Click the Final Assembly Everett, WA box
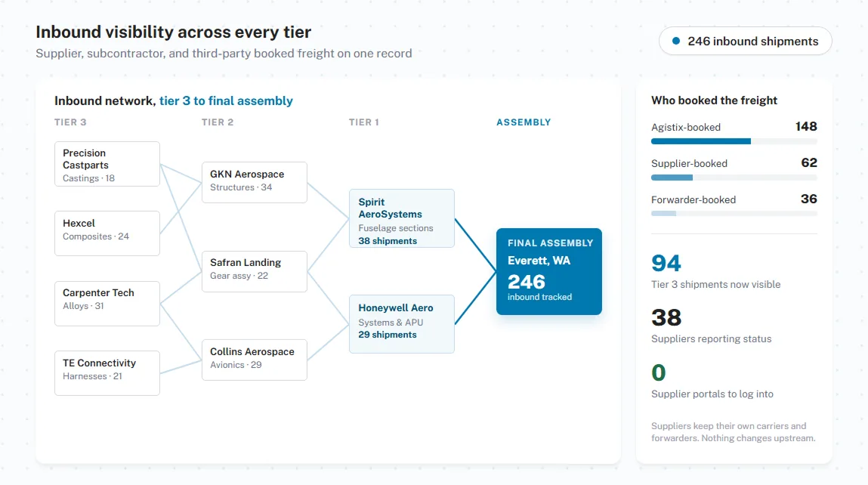Viewport: 868px width, 485px height. tap(549, 271)
